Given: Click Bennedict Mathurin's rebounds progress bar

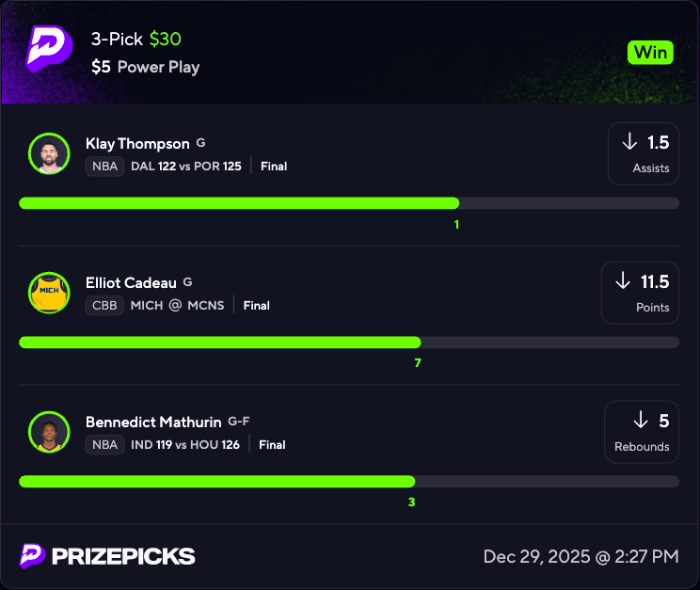Looking at the screenshot, I should coord(348,482).
